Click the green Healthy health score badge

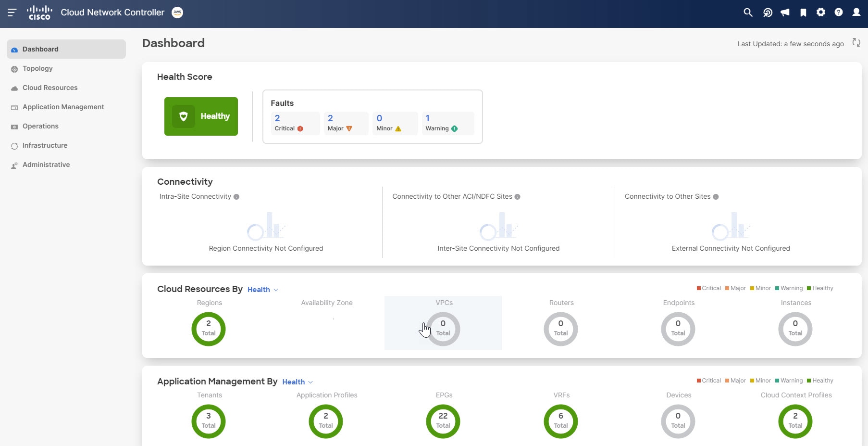pyautogui.click(x=201, y=116)
